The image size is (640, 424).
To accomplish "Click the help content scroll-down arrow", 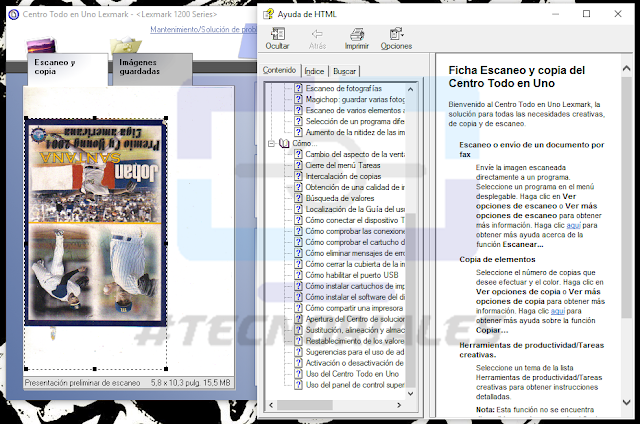I will point(627,402).
